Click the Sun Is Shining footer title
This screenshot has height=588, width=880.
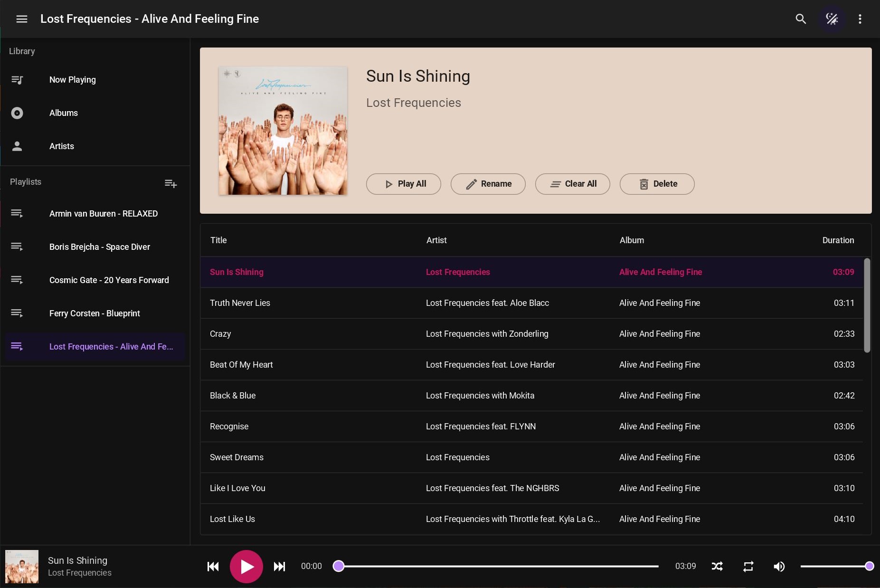(x=77, y=560)
